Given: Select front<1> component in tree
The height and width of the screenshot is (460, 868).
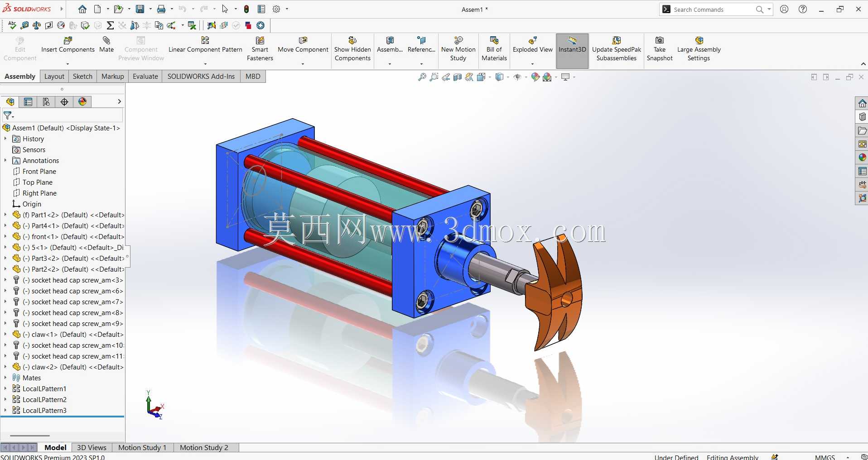Looking at the screenshot, I should 72,237.
